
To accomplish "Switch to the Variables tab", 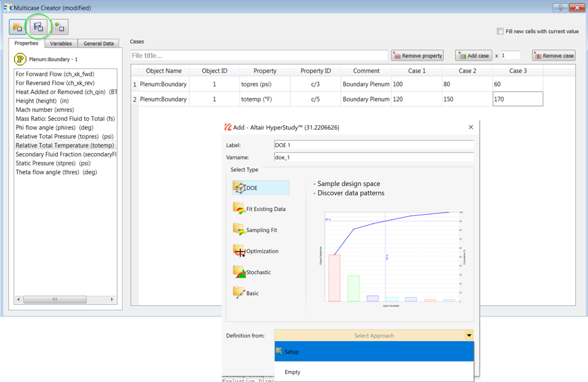I will [61, 44].
